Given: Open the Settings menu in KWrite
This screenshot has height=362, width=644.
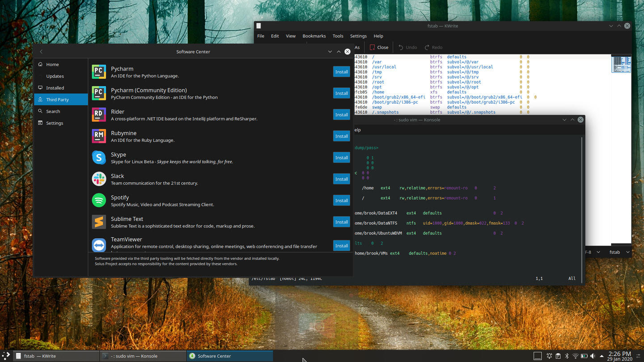Looking at the screenshot, I should [358, 36].
